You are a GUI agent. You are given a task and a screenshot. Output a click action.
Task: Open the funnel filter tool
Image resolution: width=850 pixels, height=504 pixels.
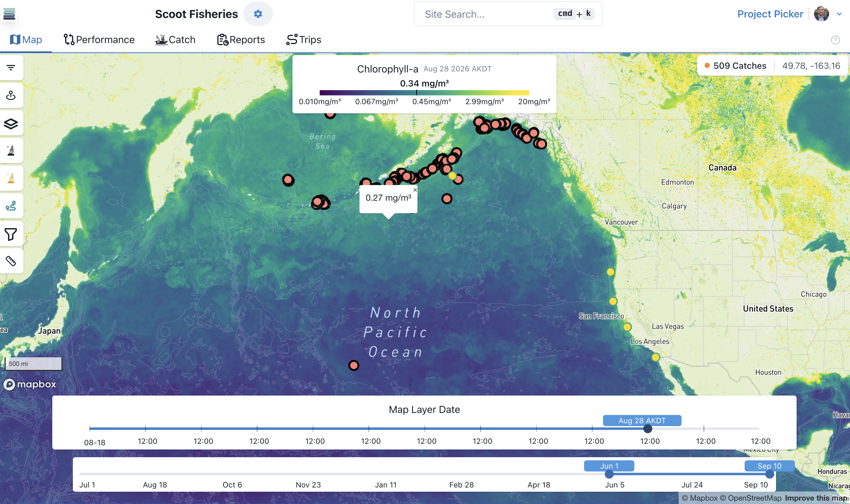[x=11, y=234]
